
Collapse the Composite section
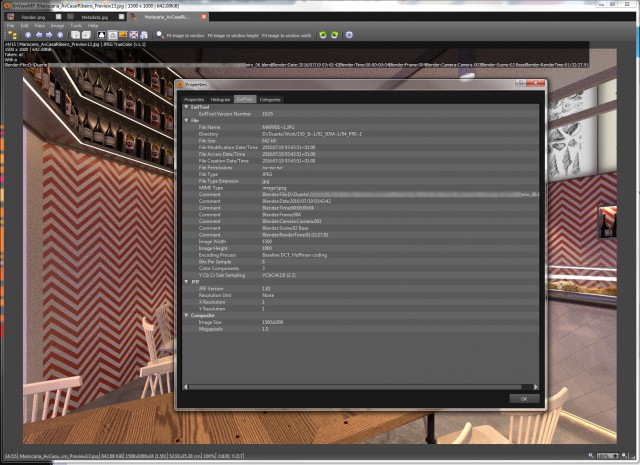181,314
